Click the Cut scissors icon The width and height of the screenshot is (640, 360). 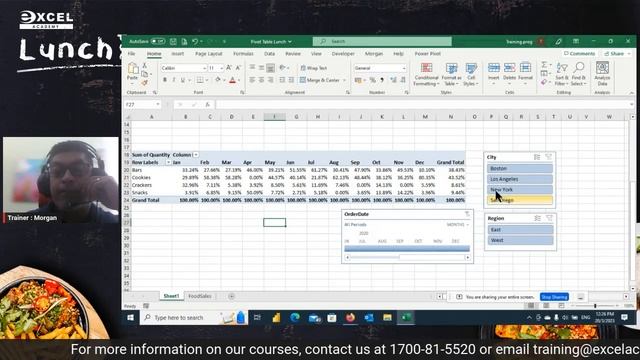144,65
